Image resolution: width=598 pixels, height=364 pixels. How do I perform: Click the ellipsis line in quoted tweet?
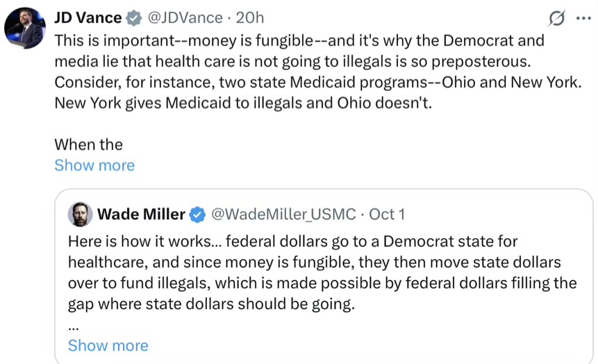coord(73,324)
